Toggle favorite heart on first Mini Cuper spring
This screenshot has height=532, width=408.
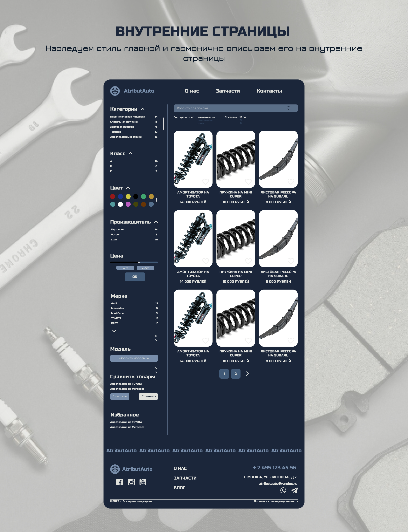pos(248,181)
